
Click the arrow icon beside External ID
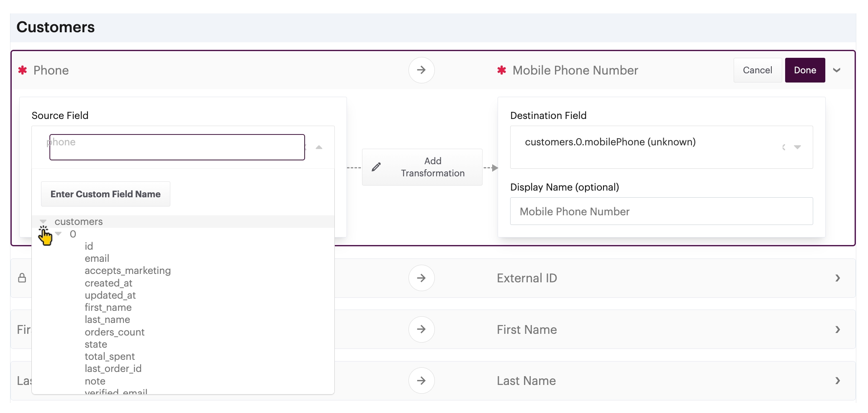(x=421, y=278)
